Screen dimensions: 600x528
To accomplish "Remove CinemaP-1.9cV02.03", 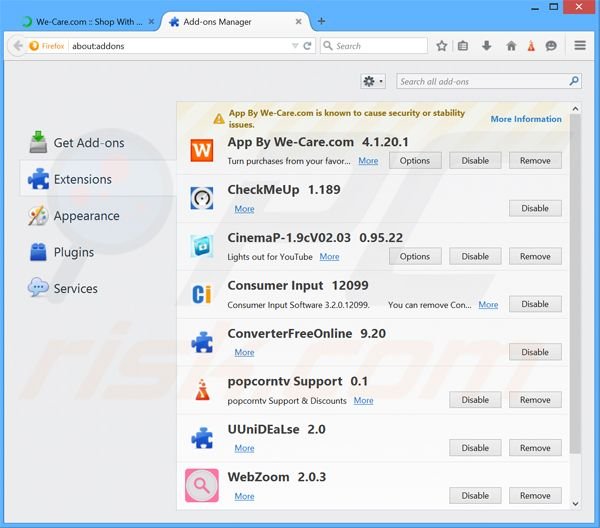I will coord(535,256).
